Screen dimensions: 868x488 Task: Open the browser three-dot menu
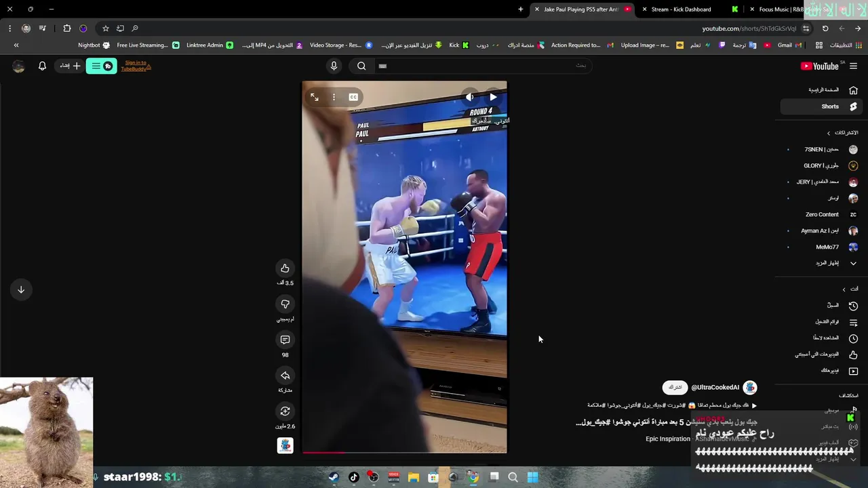tap(9, 28)
